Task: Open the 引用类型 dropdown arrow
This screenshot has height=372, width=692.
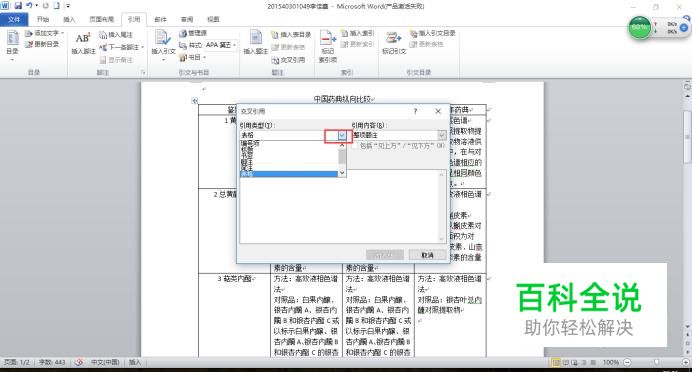Action: coord(342,135)
